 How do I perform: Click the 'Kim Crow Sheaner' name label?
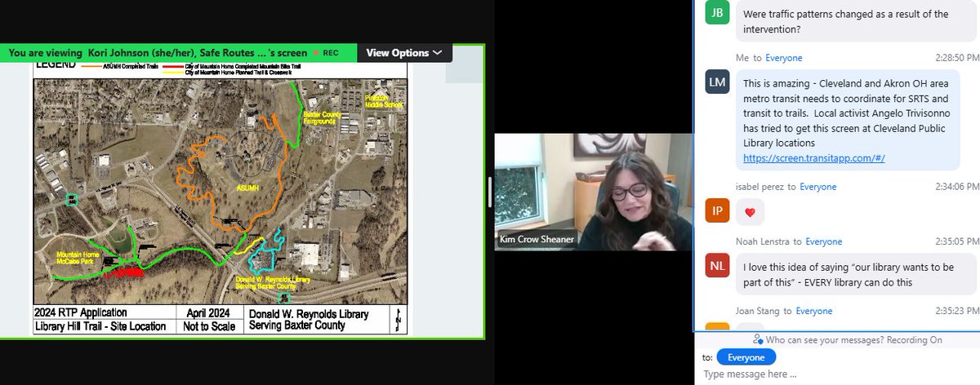pos(538,241)
